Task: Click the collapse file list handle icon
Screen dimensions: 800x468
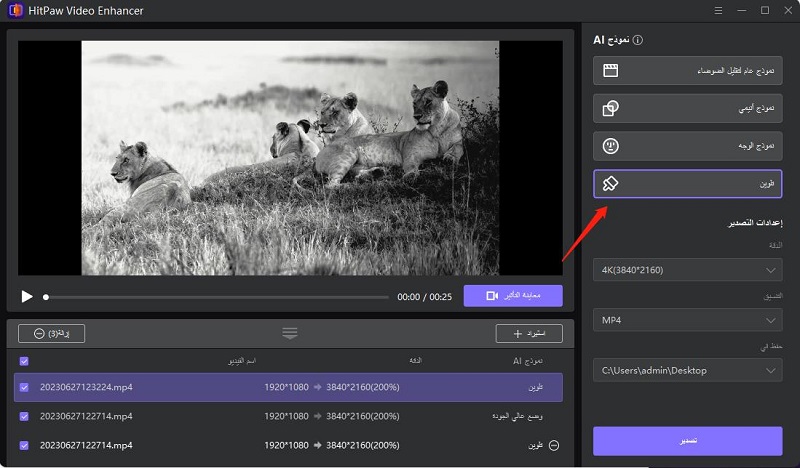Action: (x=289, y=333)
